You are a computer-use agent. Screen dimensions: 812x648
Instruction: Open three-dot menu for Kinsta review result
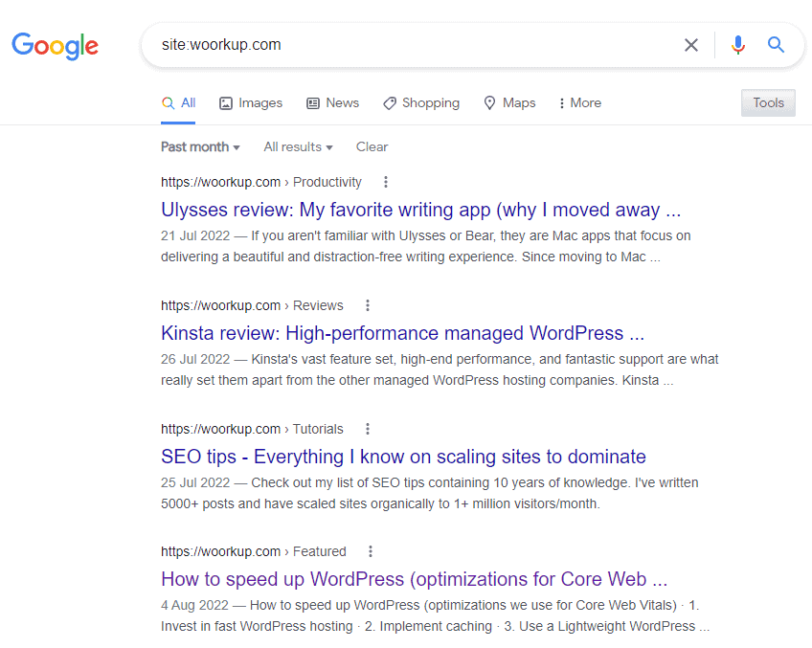[x=367, y=305]
